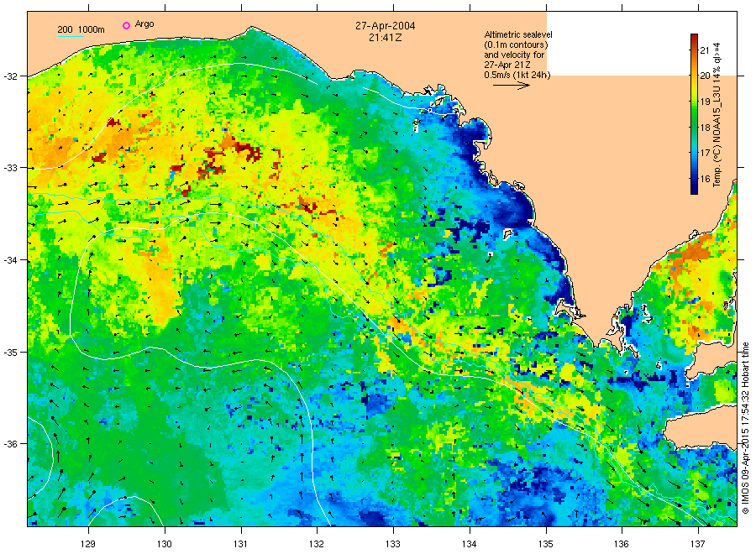
Task: Click the latitude label '-32'
Action: point(9,76)
